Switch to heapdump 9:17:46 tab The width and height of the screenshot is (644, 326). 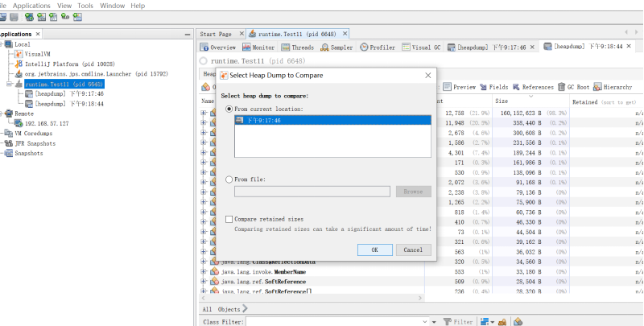tap(487, 47)
